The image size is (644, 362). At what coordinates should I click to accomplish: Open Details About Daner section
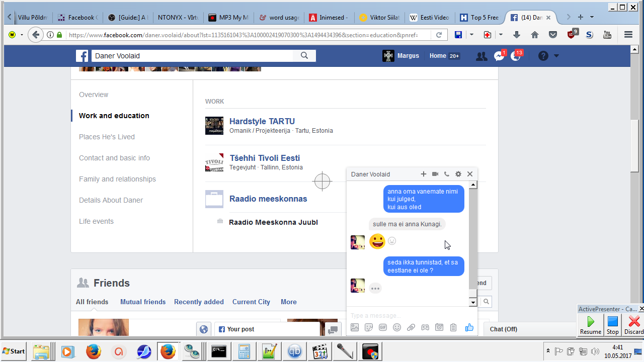tap(111, 200)
